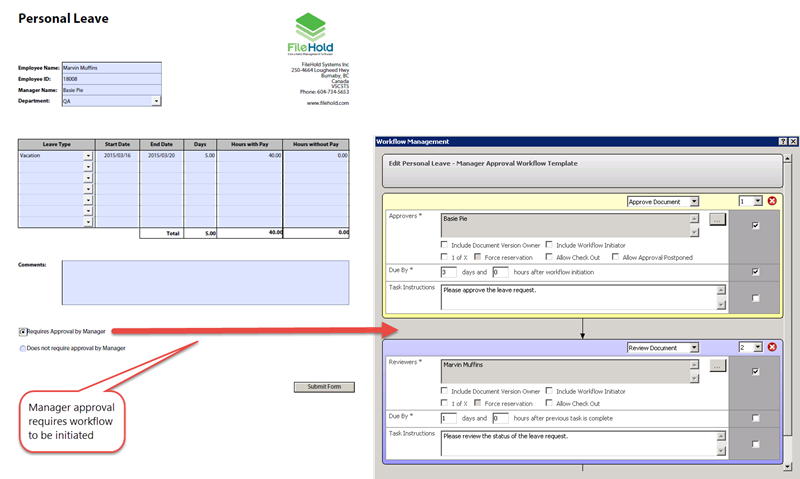Uncheck the grey-column checkbox on the Approvers row
Screen dimensions: 800x479
(x=756, y=225)
